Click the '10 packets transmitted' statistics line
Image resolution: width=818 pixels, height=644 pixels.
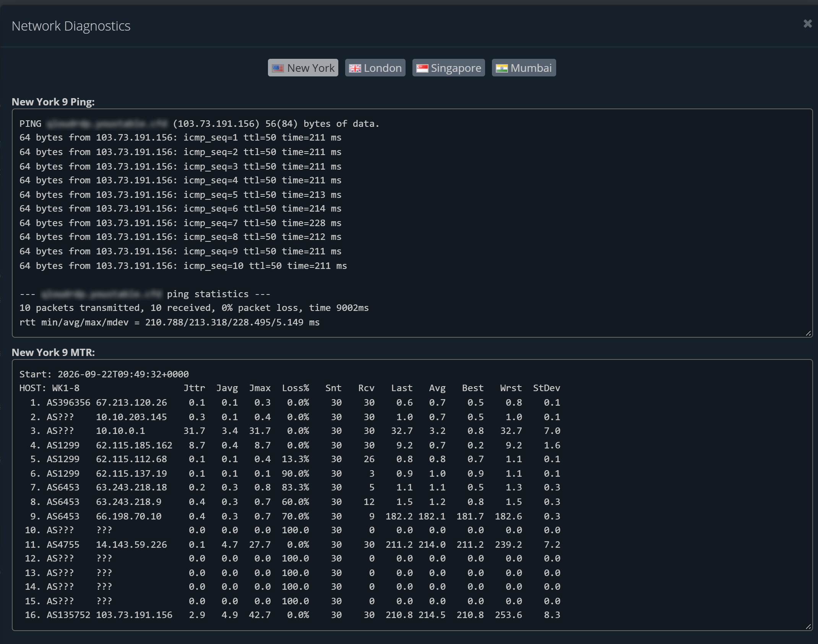pyautogui.click(x=194, y=308)
